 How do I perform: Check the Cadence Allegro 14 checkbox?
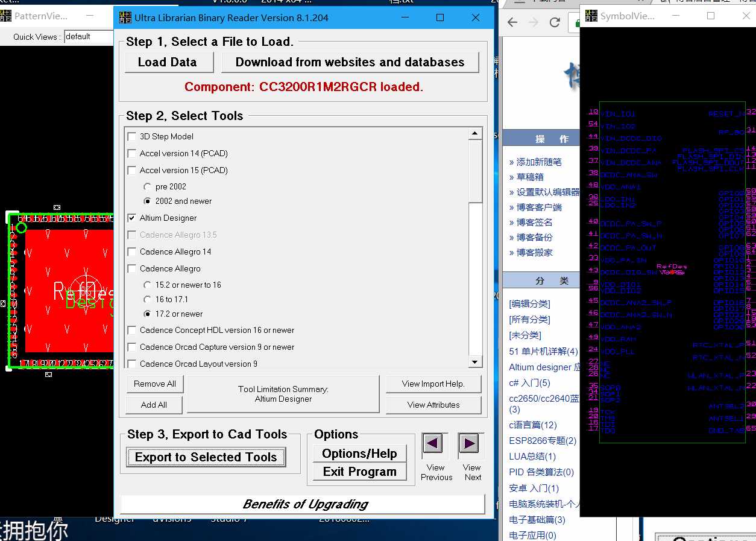132,252
